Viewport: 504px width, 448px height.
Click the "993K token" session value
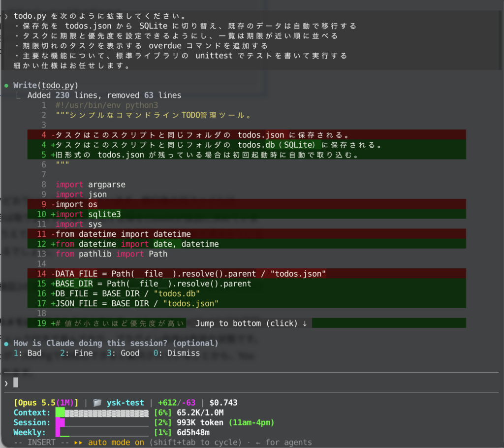(200, 422)
